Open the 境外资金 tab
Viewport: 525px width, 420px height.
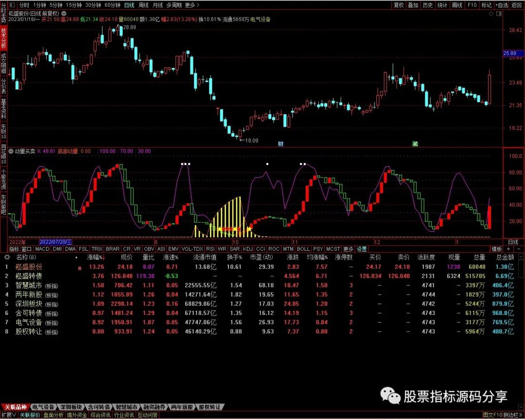click(x=77, y=415)
